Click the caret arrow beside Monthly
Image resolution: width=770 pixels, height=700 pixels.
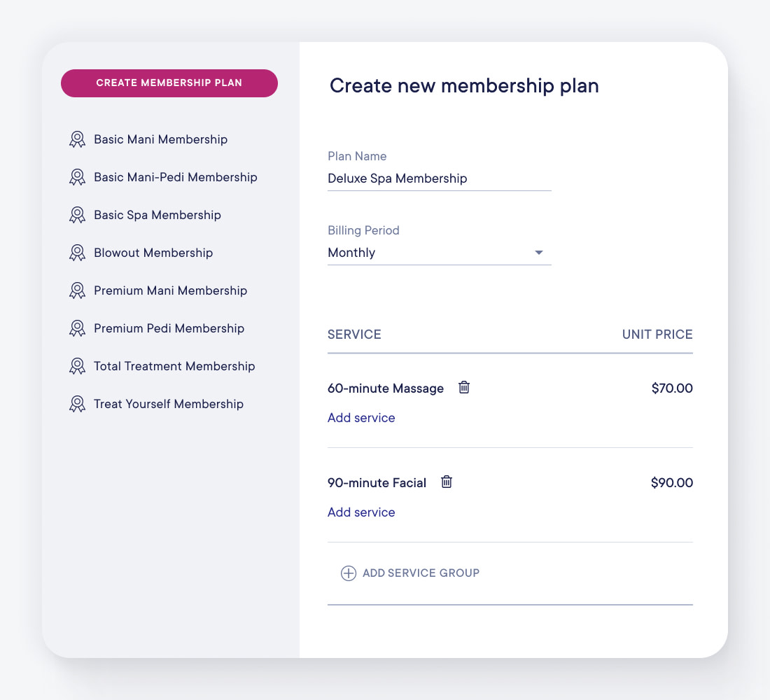point(538,253)
